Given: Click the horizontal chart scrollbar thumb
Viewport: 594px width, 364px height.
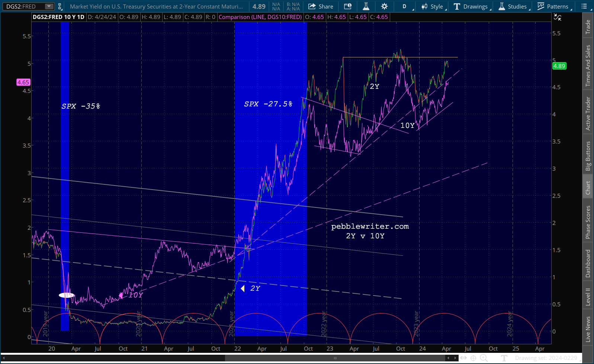Looking at the screenshot, I should [x=335, y=358].
